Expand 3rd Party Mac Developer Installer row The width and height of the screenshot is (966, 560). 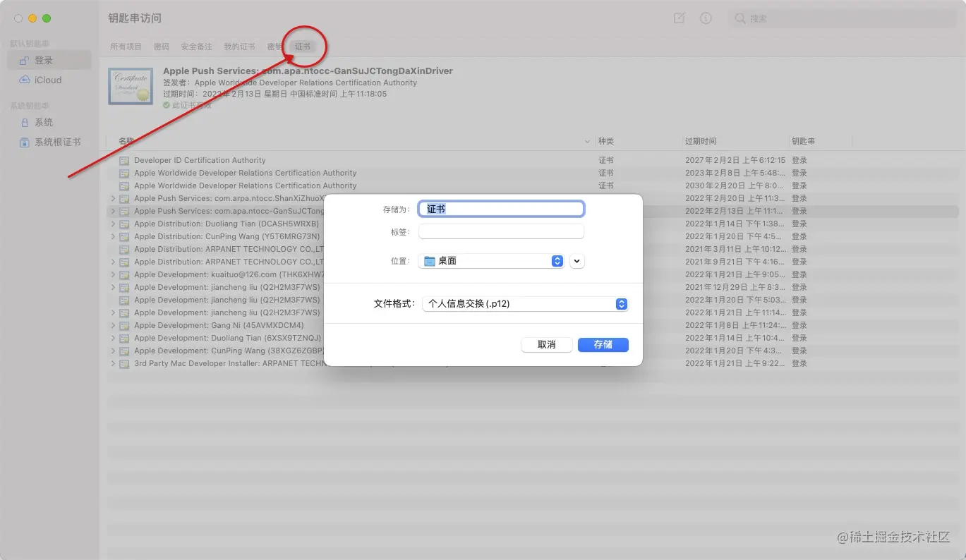click(113, 363)
